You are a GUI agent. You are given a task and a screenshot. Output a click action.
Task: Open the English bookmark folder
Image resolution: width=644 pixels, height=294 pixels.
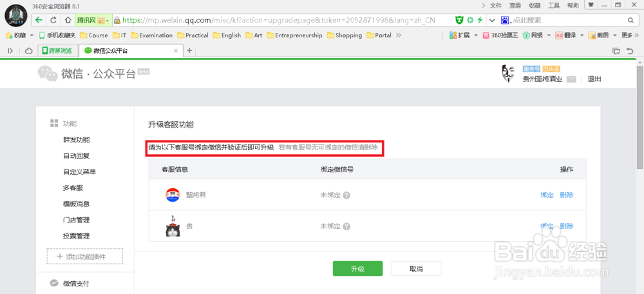[x=227, y=35]
